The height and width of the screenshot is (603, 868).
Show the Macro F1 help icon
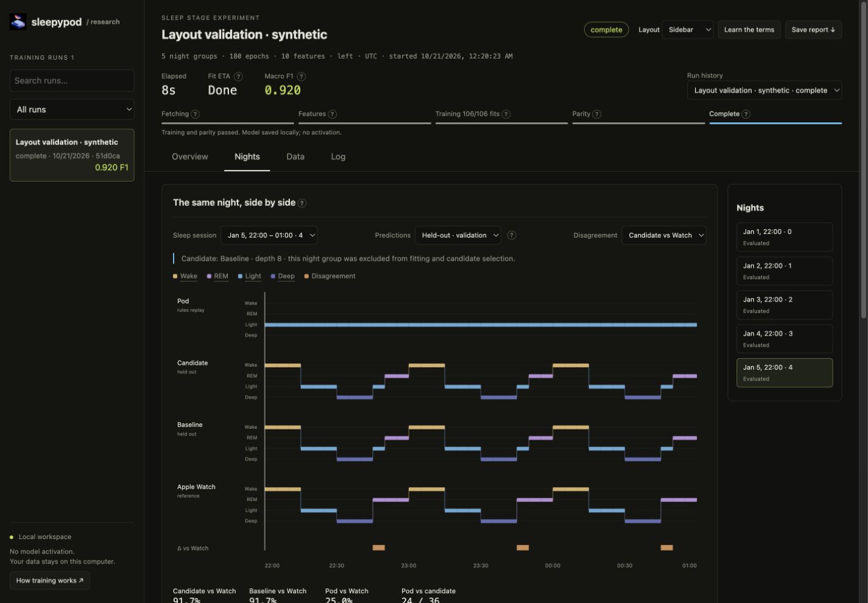301,77
